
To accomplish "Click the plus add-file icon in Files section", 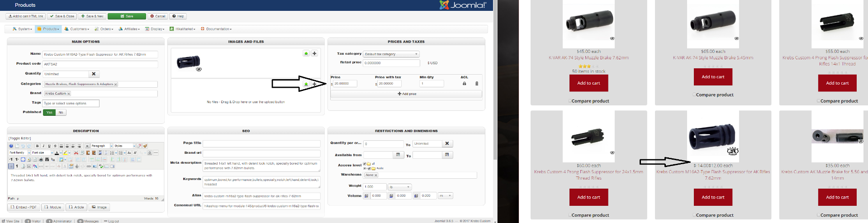I will (314, 84).
